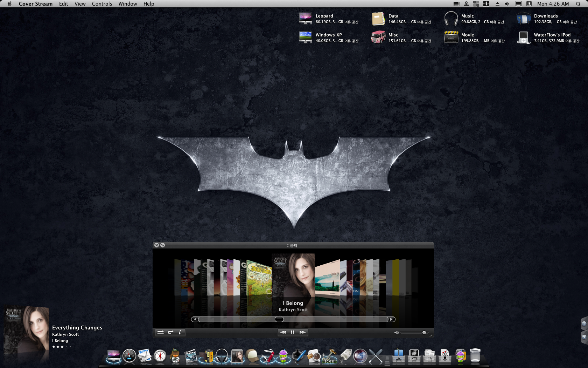Open Adium duck icon in dock
The height and width of the screenshot is (368, 588).
tap(175, 356)
